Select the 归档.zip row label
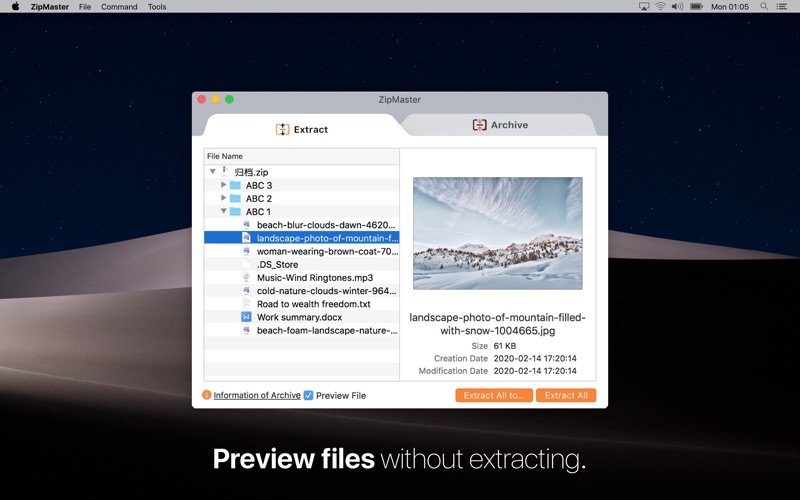The height and width of the screenshot is (500, 800). [251, 172]
